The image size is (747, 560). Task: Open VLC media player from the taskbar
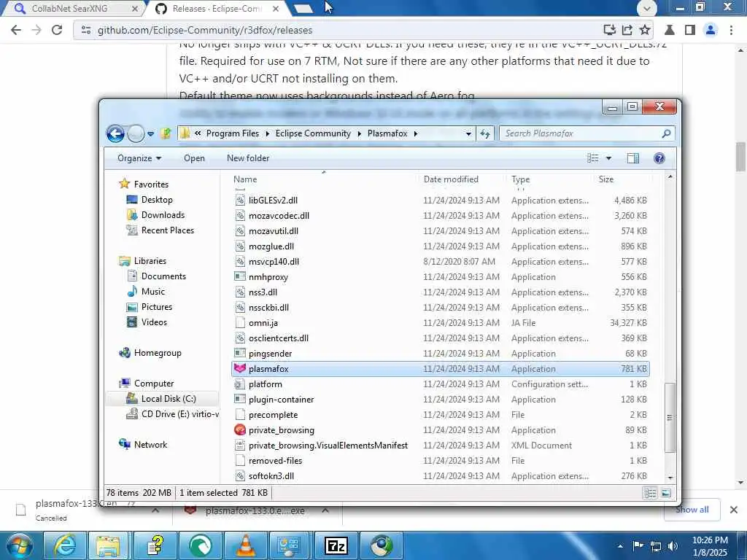click(245, 545)
